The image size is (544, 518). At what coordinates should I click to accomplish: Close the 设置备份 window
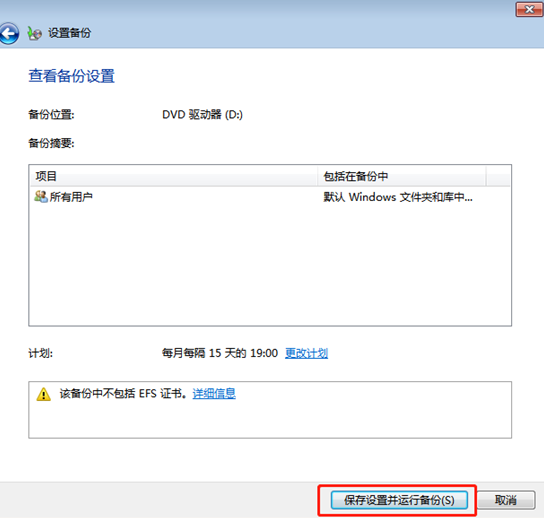pyautogui.click(x=529, y=9)
